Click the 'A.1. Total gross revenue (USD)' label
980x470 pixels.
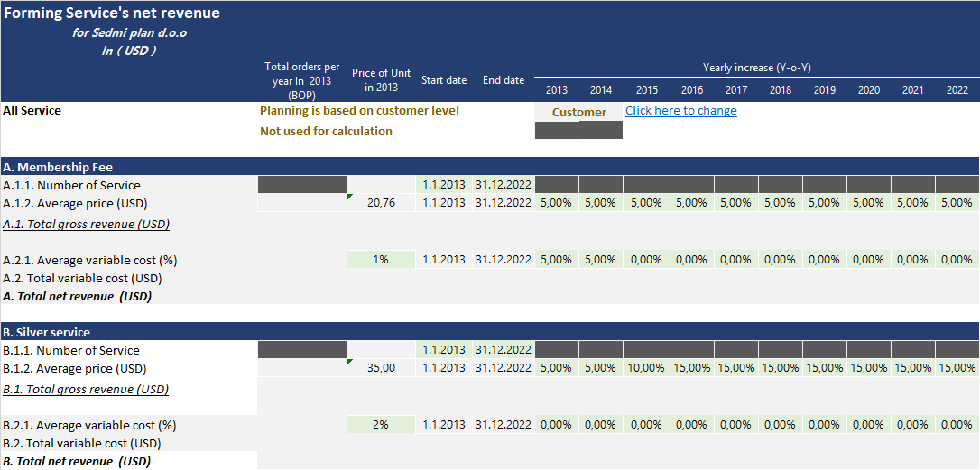(87, 224)
